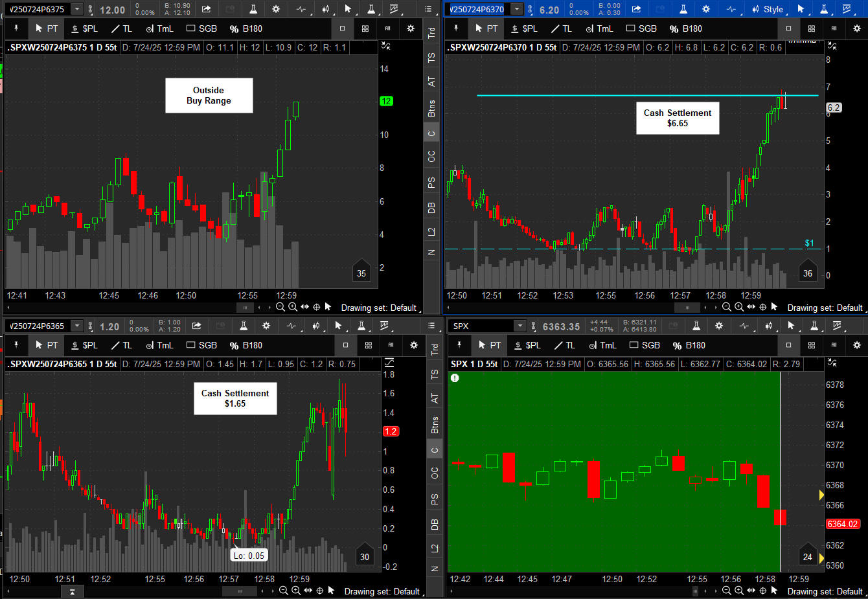
Task: Open drawing toolbar settings gear in the P6375 panel
Action: pyautogui.click(x=411, y=28)
